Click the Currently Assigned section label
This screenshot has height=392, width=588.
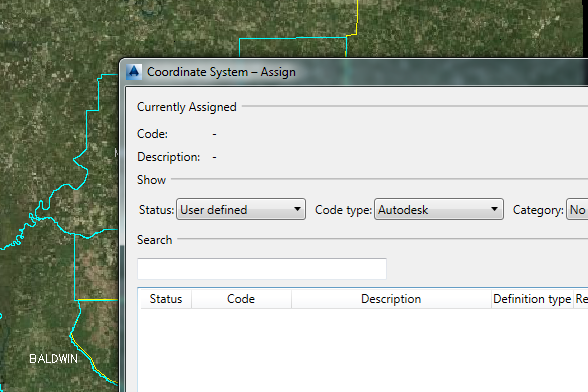pos(187,107)
